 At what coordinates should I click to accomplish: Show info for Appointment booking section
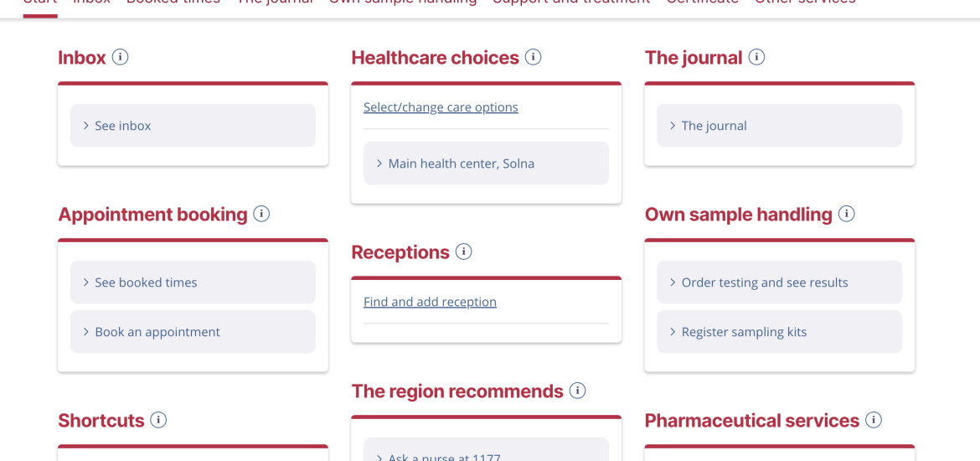tap(261, 214)
